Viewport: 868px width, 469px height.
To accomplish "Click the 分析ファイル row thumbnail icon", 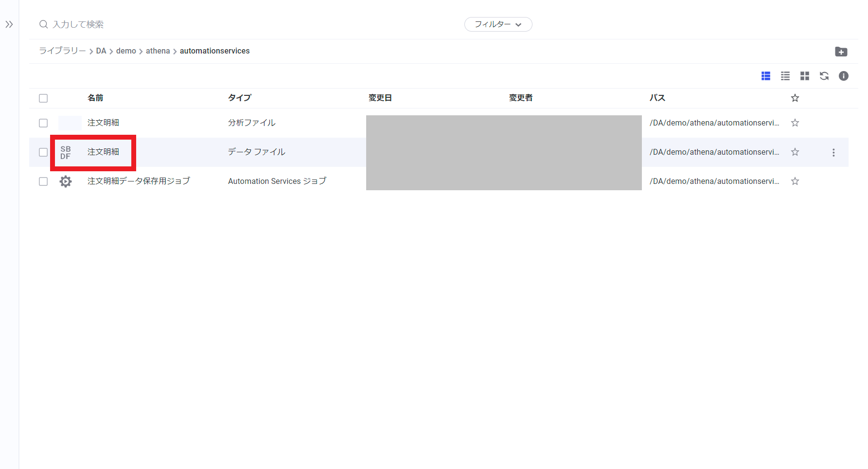I will [x=70, y=123].
